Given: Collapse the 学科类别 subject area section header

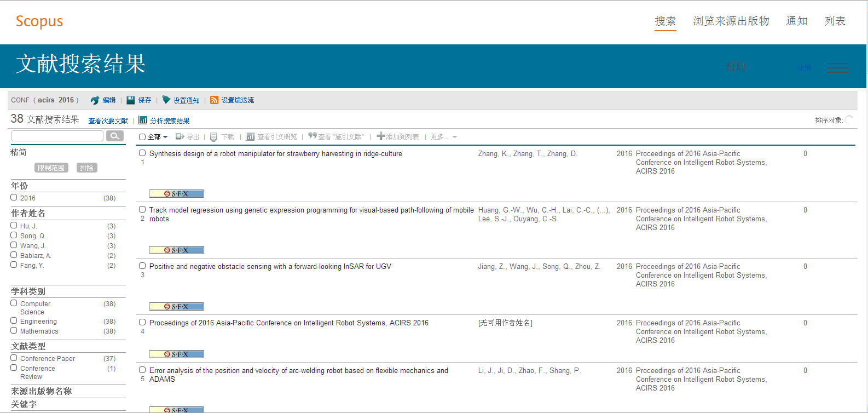Looking at the screenshot, I should tap(28, 291).
